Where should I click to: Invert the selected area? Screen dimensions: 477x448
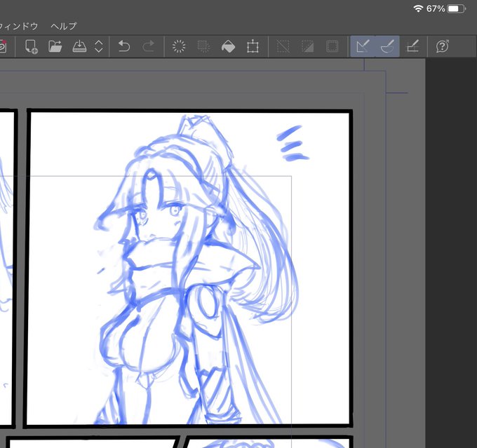307,46
